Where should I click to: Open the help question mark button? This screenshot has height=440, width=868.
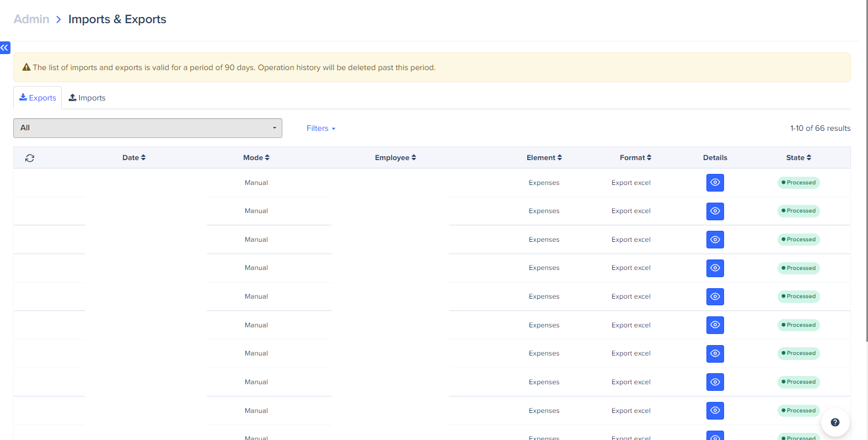tap(835, 422)
